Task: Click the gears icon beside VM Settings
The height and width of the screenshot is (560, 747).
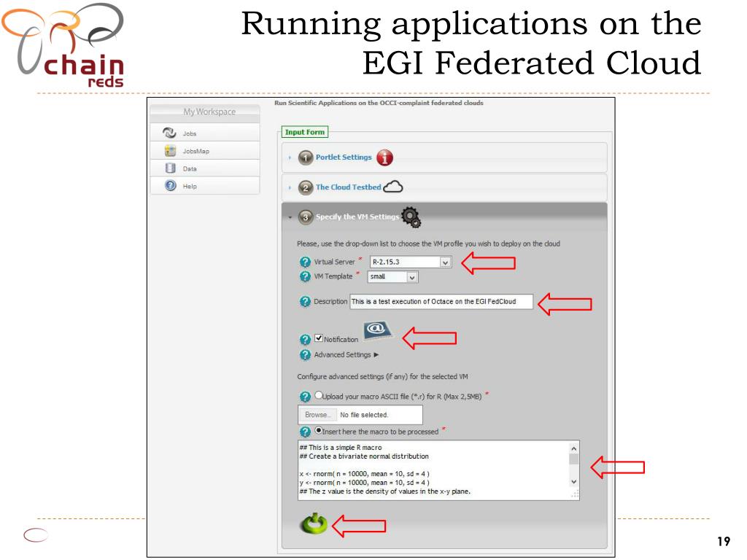Action: 411,217
